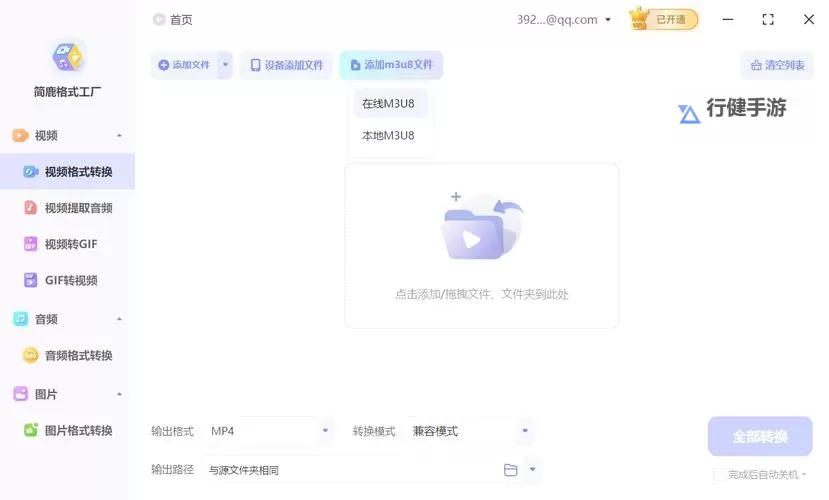829x500 pixels.
Task: Open output folder browse icon
Action: 510,469
